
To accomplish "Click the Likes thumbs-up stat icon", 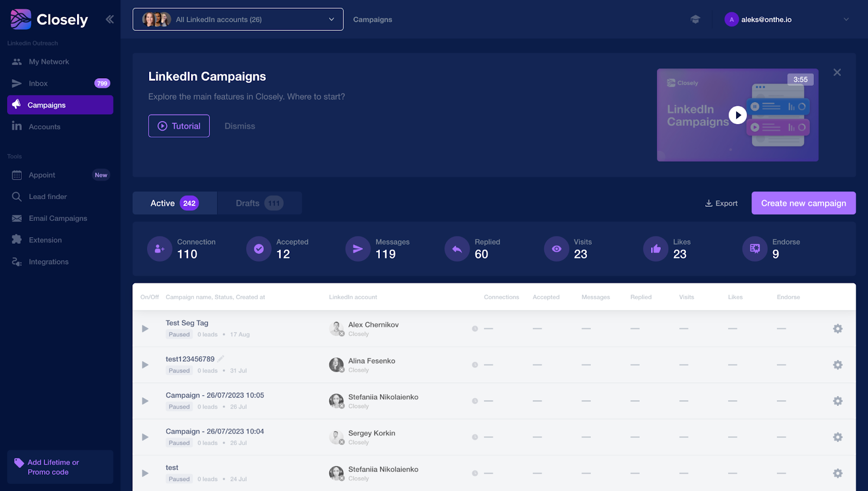I will click(656, 249).
